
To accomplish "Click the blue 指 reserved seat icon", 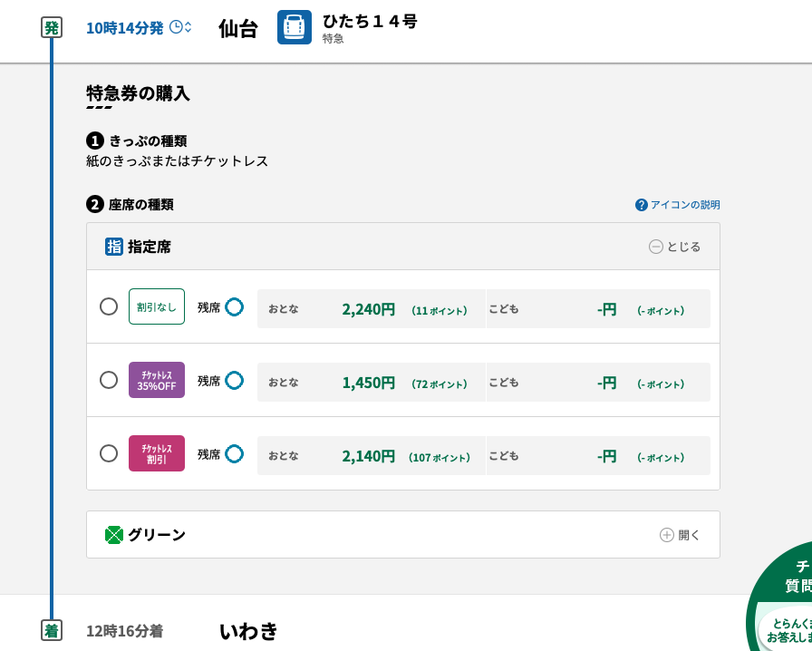I will coord(114,247).
